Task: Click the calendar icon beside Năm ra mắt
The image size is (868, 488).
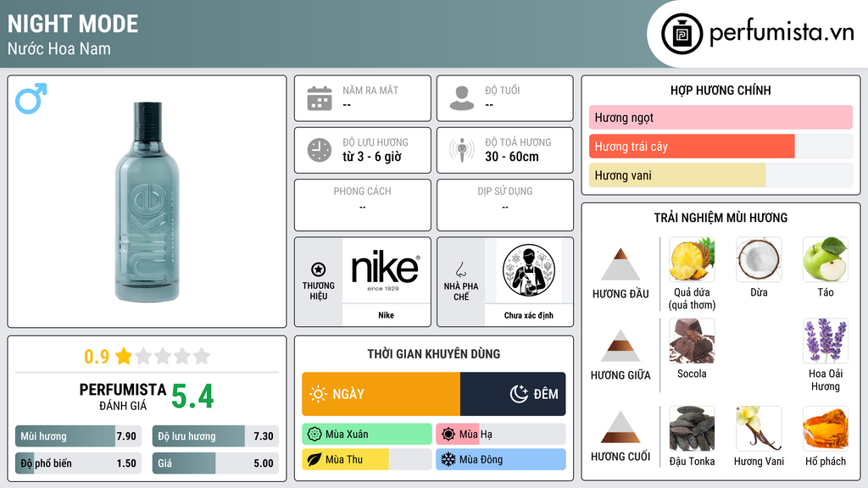Action: click(x=320, y=98)
